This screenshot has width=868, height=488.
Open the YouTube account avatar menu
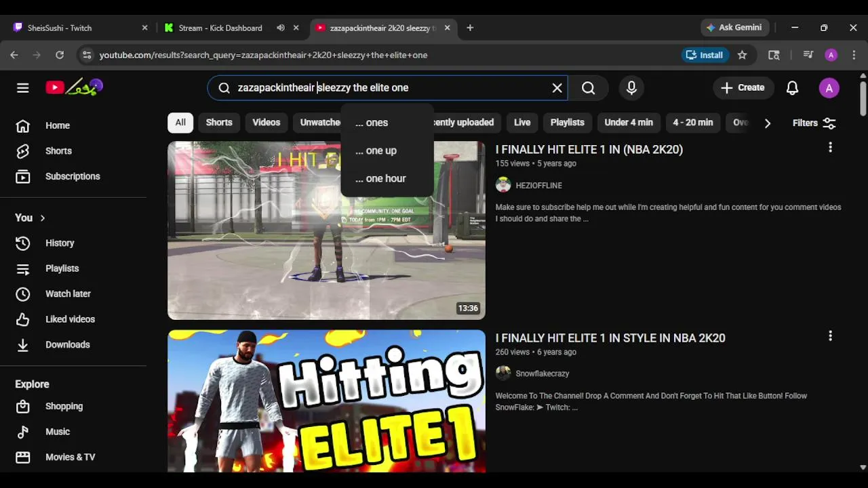point(829,87)
